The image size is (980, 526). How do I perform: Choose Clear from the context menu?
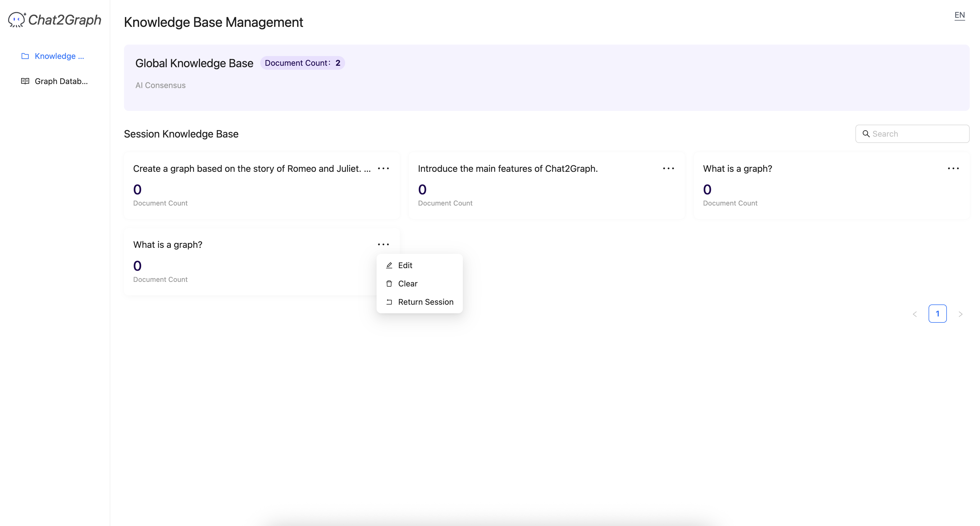(408, 284)
